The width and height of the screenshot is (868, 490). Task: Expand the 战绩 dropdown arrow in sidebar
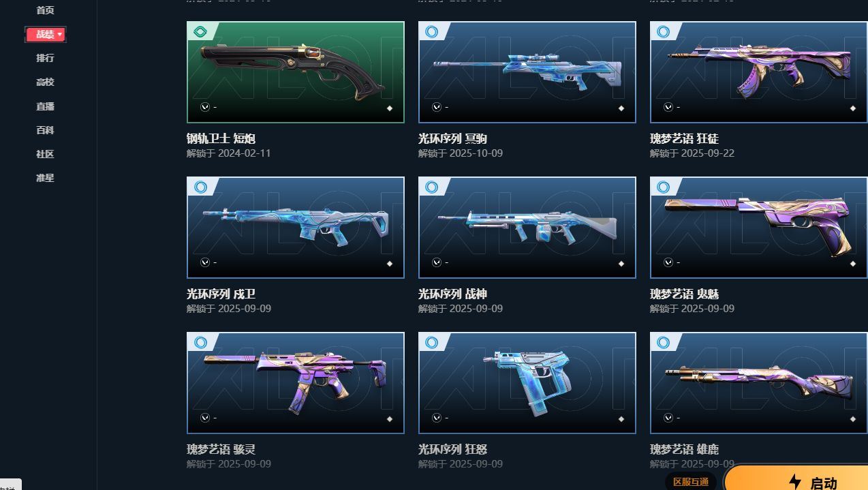click(x=60, y=34)
